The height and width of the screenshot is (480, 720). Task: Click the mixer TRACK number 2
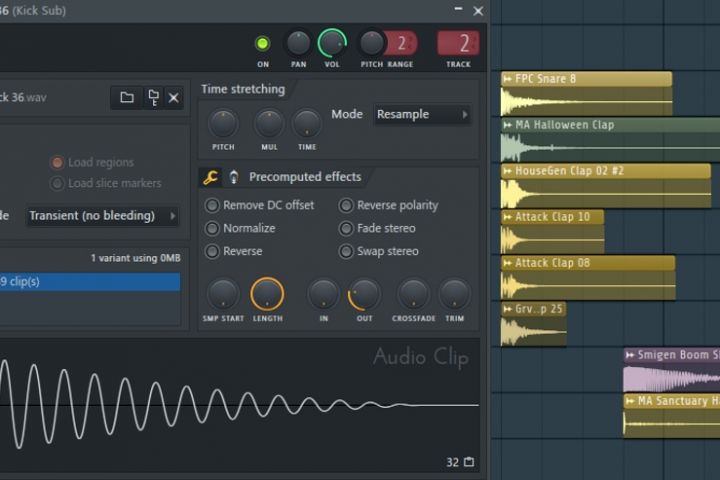point(458,44)
